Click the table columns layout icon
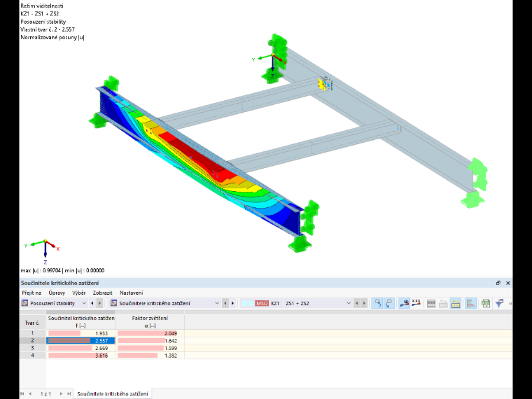 (x=431, y=304)
